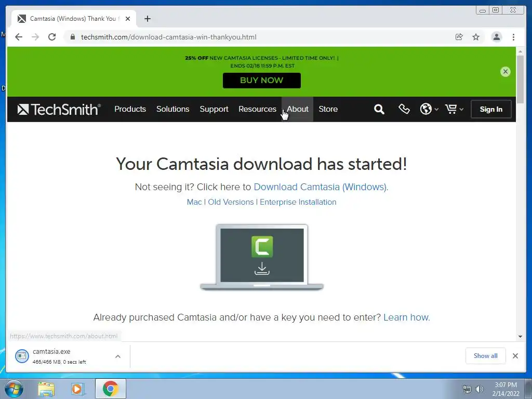
Task: Open the Support menu
Action: pyautogui.click(x=214, y=109)
